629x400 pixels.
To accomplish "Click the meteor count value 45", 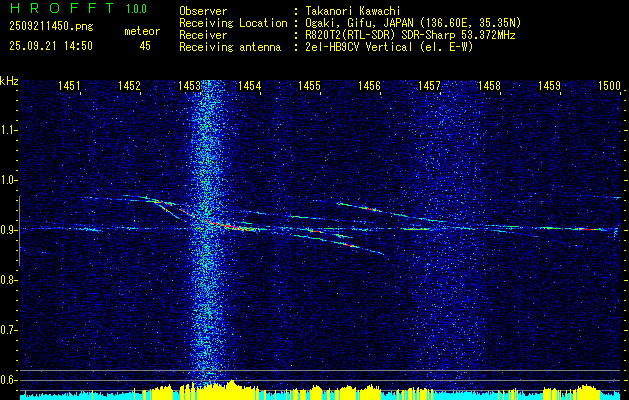I will pyautogui.click(x=145, y=46).
